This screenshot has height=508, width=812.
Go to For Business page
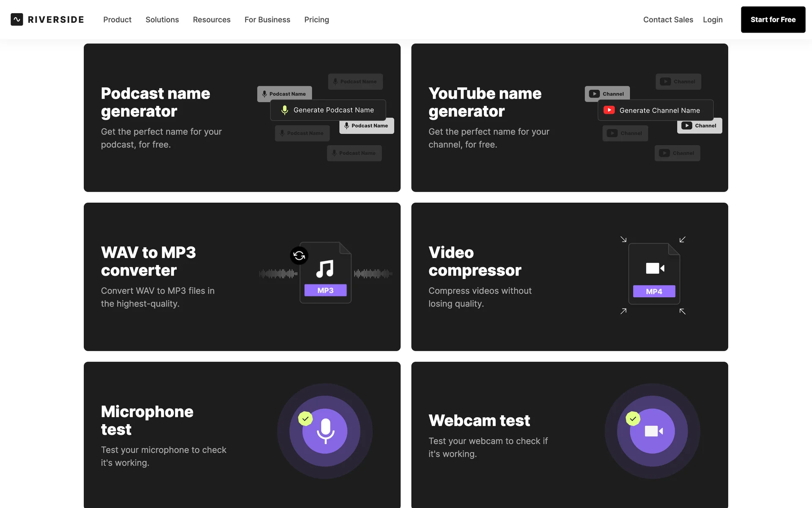tap(267, 19)
